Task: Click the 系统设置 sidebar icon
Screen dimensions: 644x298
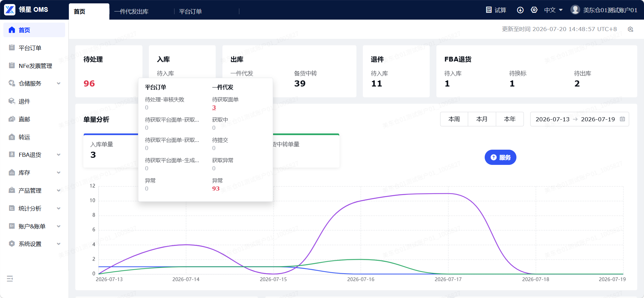Action: tap(12, 244)
